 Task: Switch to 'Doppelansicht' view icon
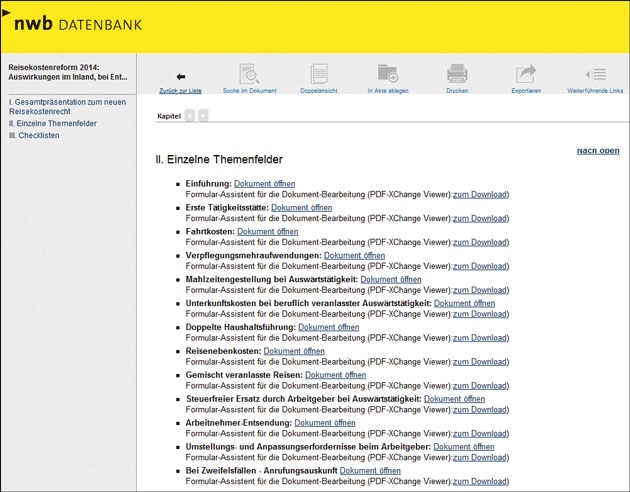coord(319,75)
